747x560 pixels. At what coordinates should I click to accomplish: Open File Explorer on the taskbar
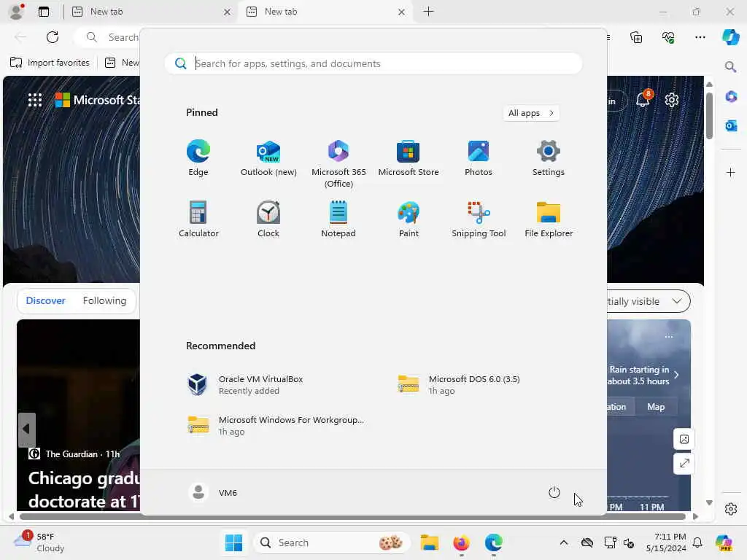(429, 542)
